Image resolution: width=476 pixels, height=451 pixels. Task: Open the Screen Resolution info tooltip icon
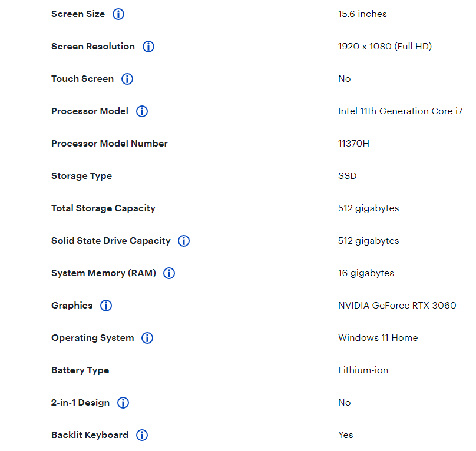(148, 47)
